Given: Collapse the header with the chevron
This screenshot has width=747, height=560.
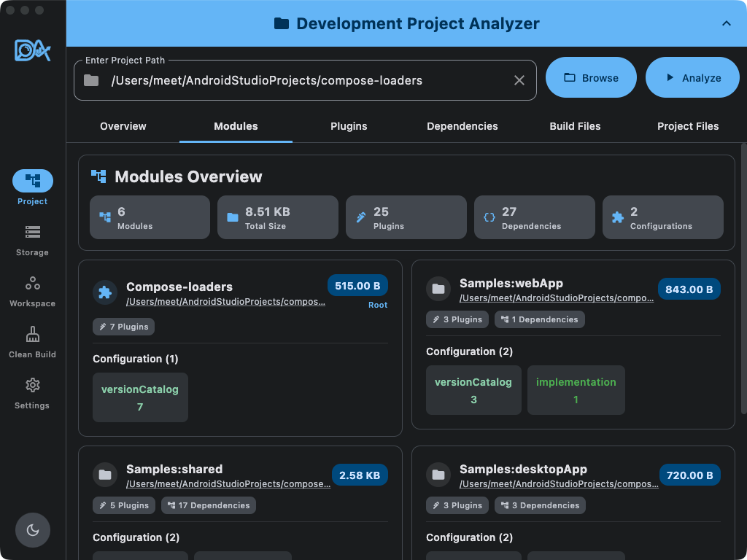Looking at the screenshot, I should (726, 23).
